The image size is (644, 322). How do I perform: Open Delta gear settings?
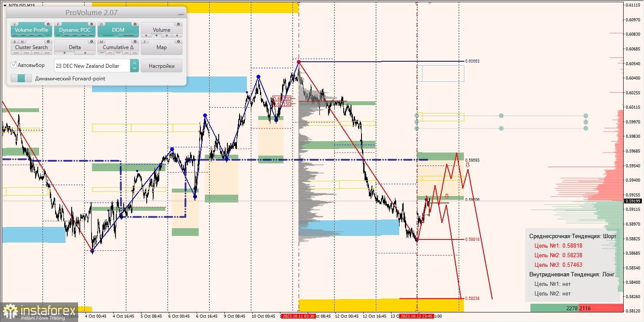(92, 42)
